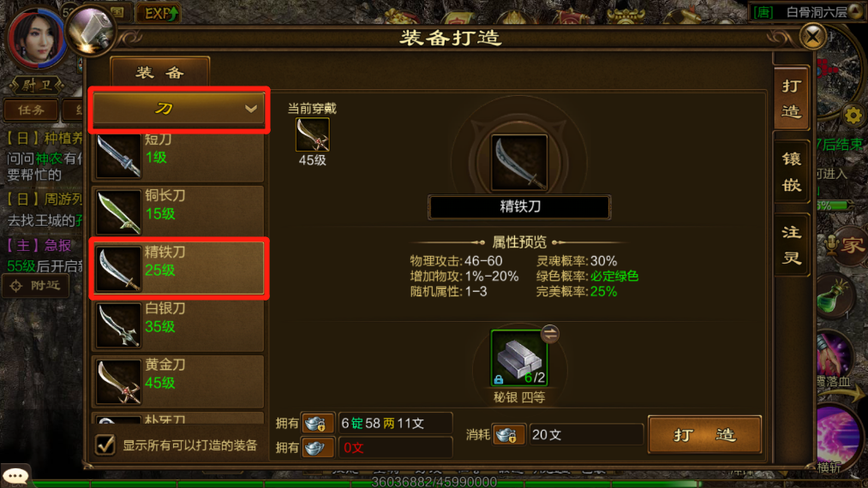Image resolution: width=868 pixels, height=488 pixels.
Task: Open the player character portrait
Action: pyautogui.click(x=37, y=39)
